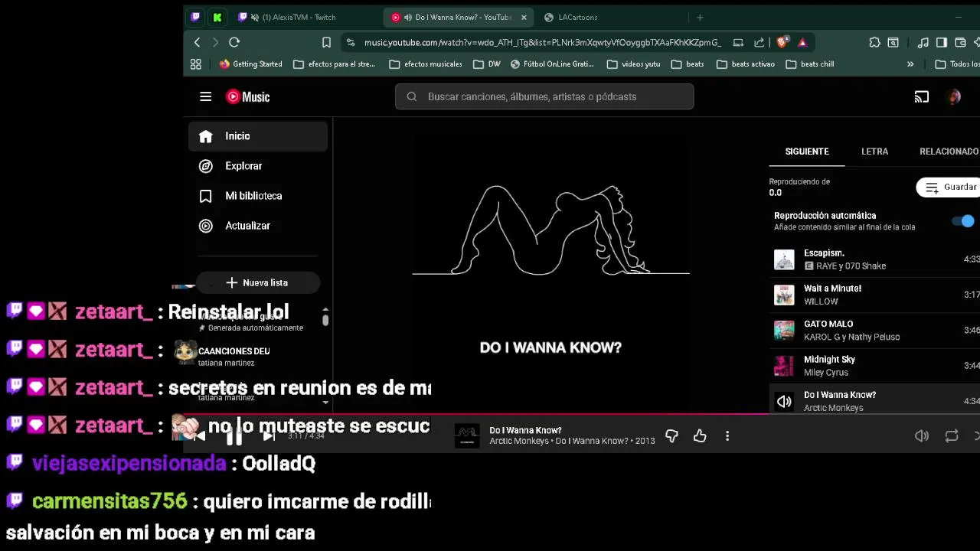Open Mi biblioteca in the sidebar
Screen dimensions: 980x551
tap(258, 196)
